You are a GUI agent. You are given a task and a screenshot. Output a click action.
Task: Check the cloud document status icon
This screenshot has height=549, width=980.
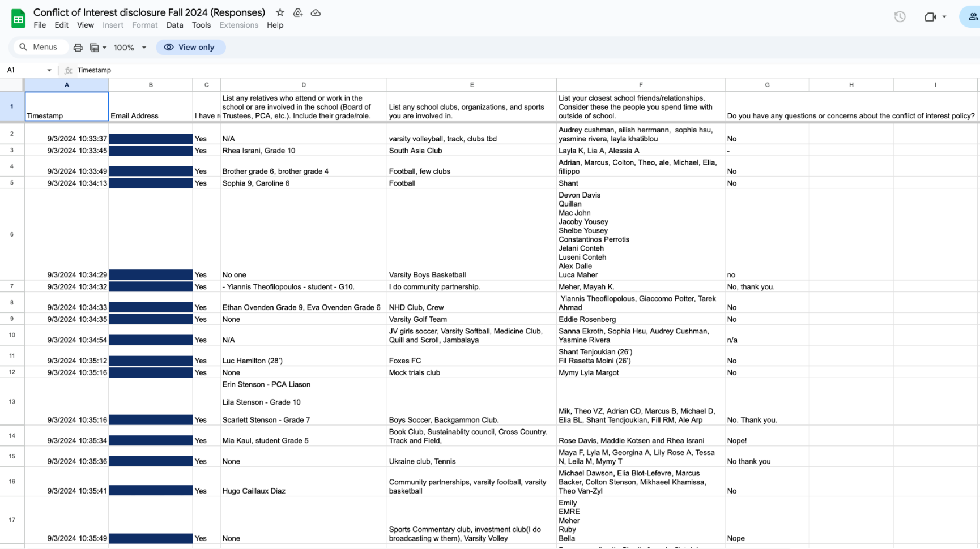[316, 12]
